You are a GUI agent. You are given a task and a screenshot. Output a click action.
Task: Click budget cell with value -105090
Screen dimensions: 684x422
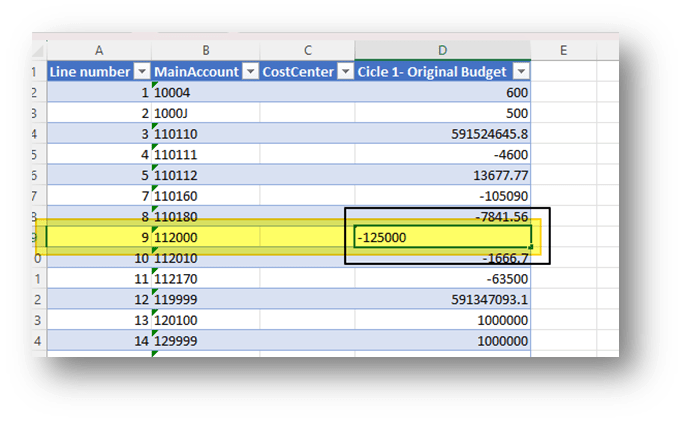[x=442, y=196]
